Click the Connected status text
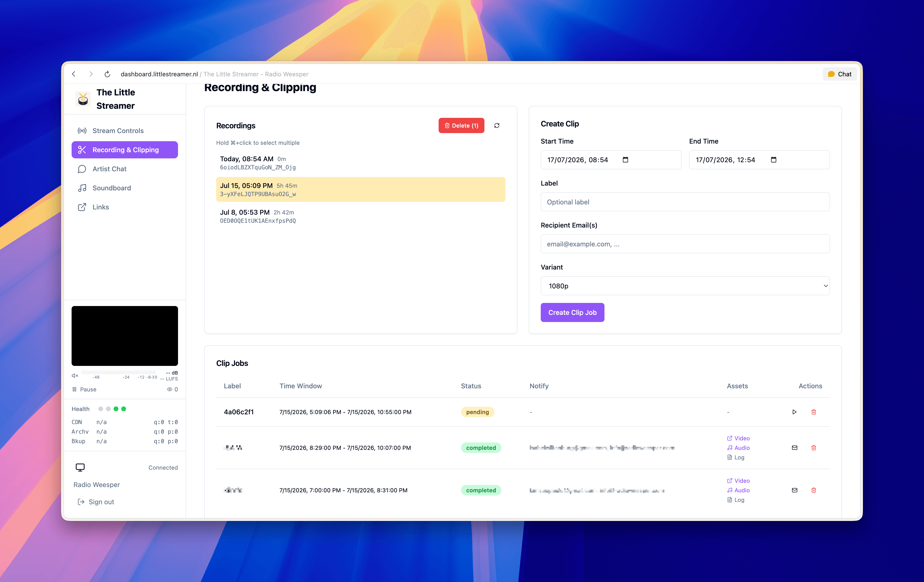This screenshot has width=924, height=582. [163, 468]
